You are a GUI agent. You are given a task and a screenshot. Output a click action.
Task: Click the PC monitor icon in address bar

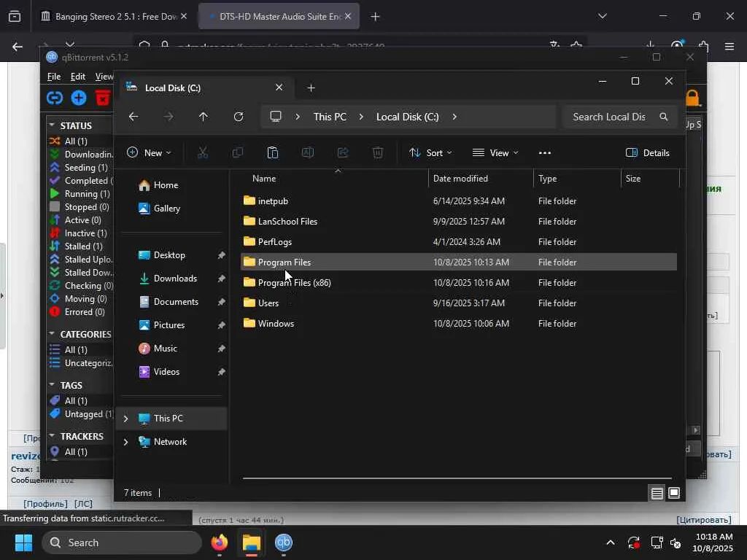tap(276, 117)
